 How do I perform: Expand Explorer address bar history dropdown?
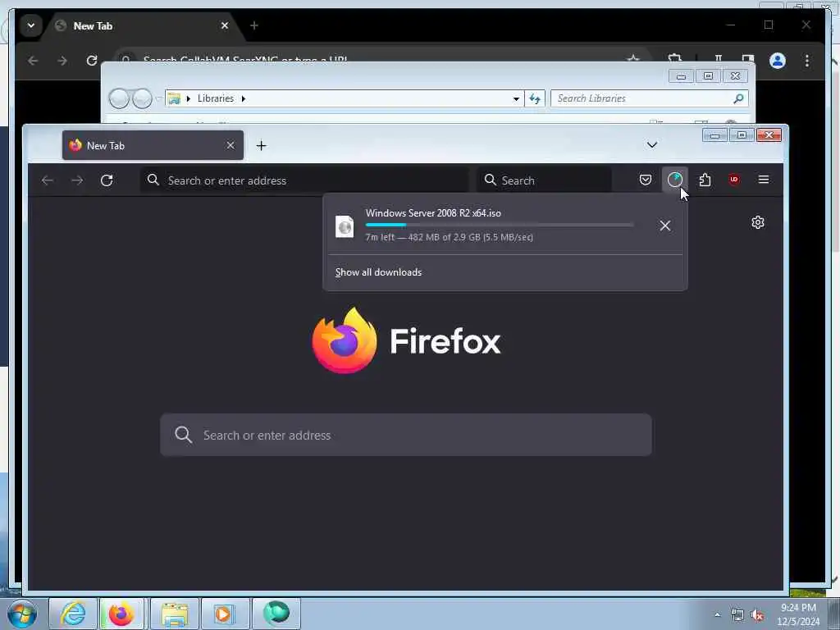tap(516, 98)
